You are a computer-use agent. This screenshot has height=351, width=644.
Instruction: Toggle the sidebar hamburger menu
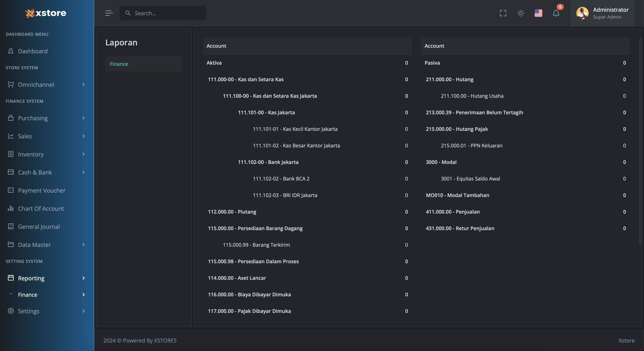(x=109, y=13)
